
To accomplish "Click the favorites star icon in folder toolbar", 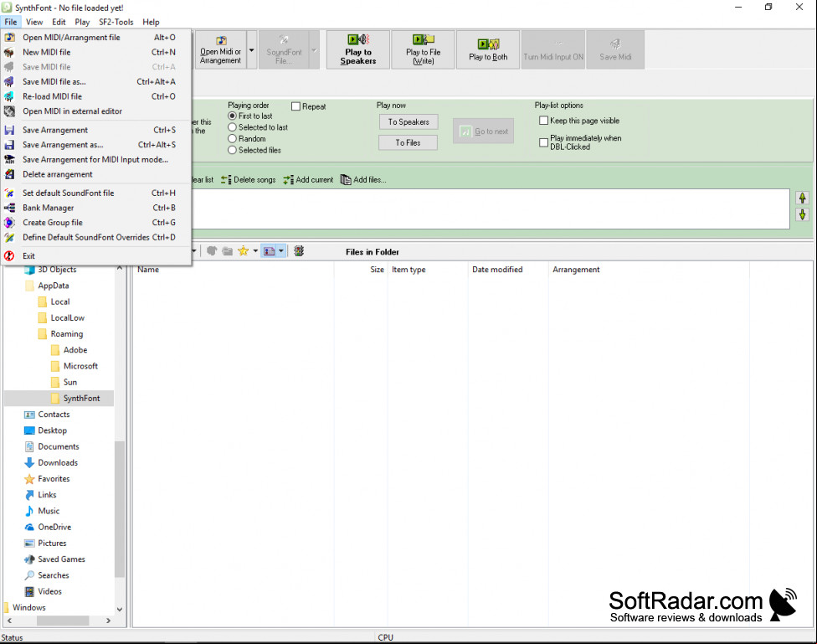I will [x=243, y=251].
